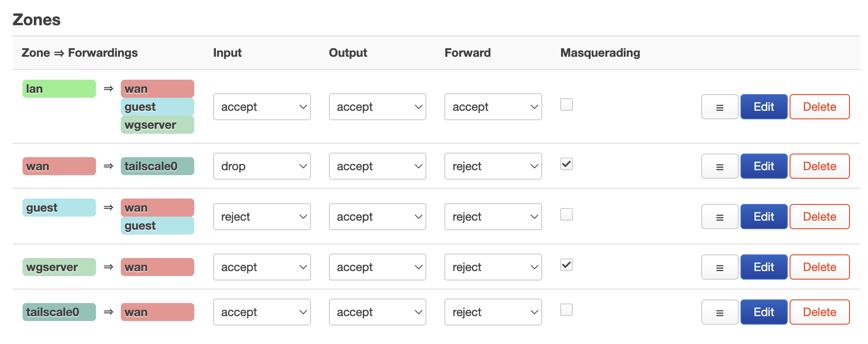Open the Forward dropdown for lan zone

[493, 107]
